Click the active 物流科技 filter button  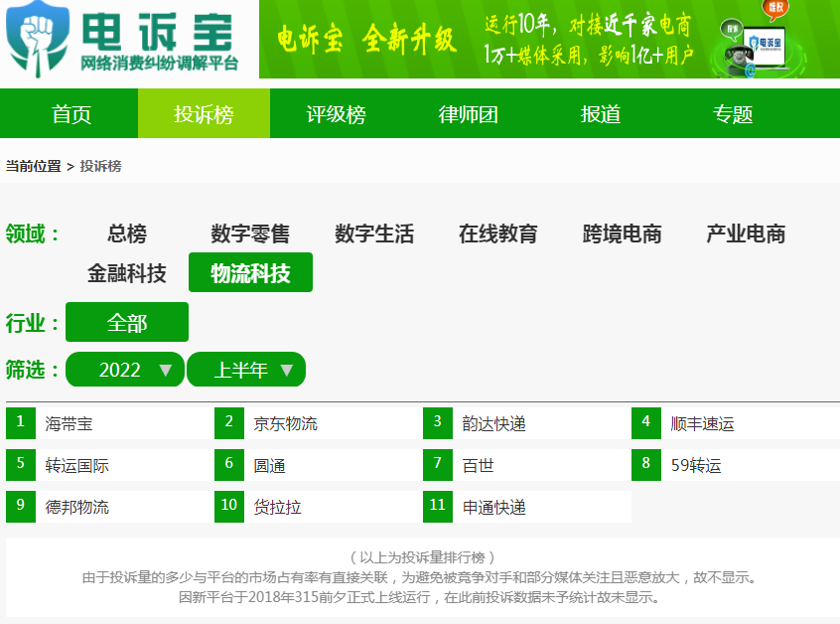pyautogui.click(x=251, y=272)
